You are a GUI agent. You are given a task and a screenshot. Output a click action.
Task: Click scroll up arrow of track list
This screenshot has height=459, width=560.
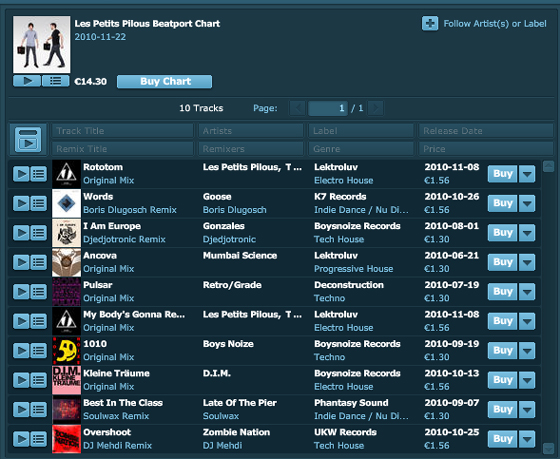[x=548, y=166]
